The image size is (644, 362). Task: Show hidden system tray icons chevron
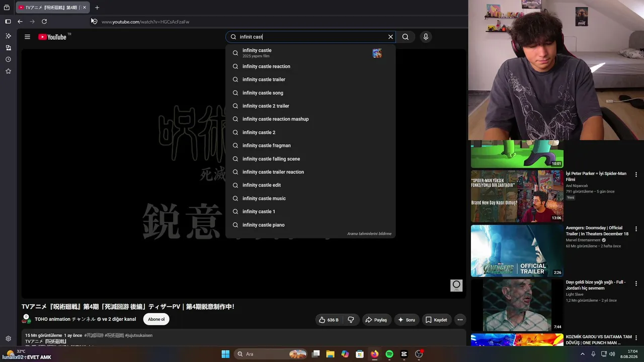point(583,354)
